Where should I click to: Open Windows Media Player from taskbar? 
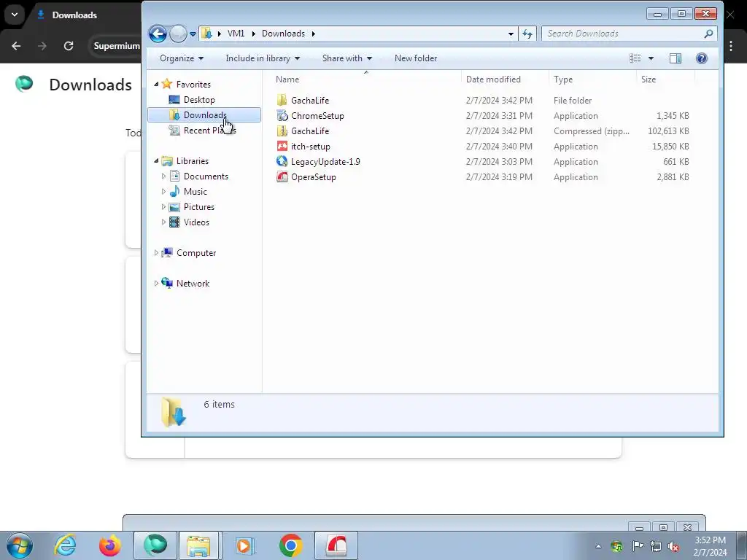coord(245,545)
